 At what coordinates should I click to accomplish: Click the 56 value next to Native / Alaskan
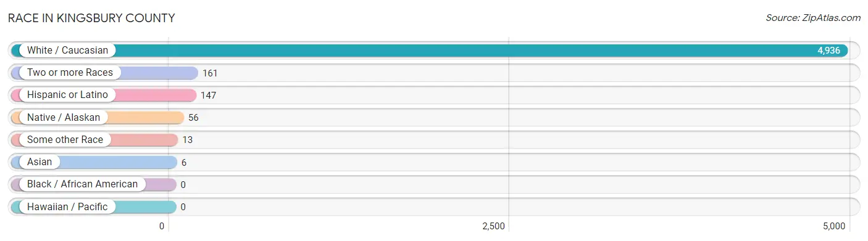pyautogui.click(x=194, y=117)
